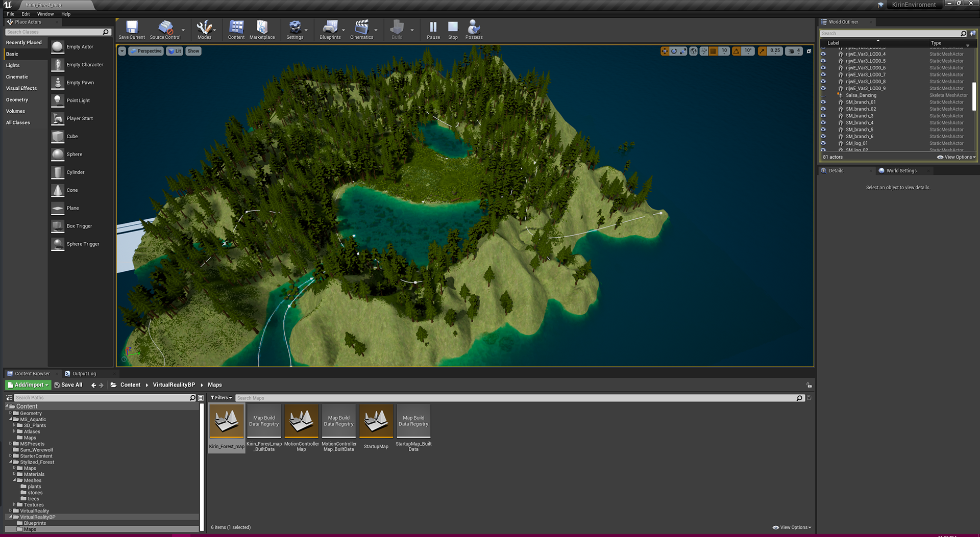
Task: Open the Perspective view mode dropdown
Action: tap(145, 51)
